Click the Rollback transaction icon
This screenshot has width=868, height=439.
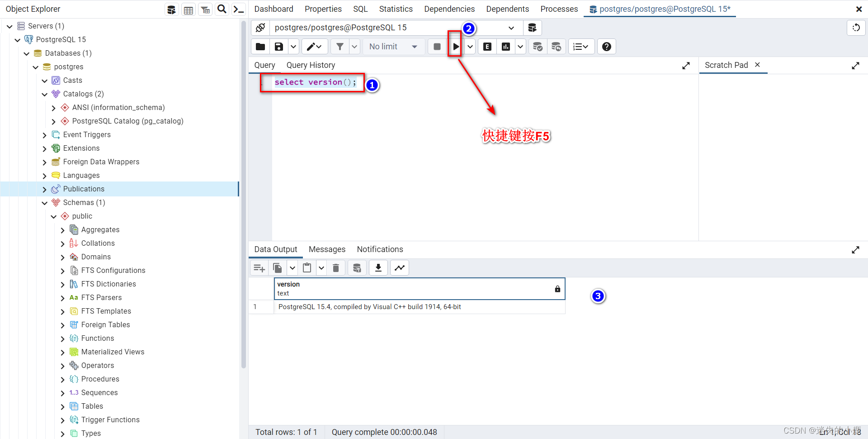556,47
